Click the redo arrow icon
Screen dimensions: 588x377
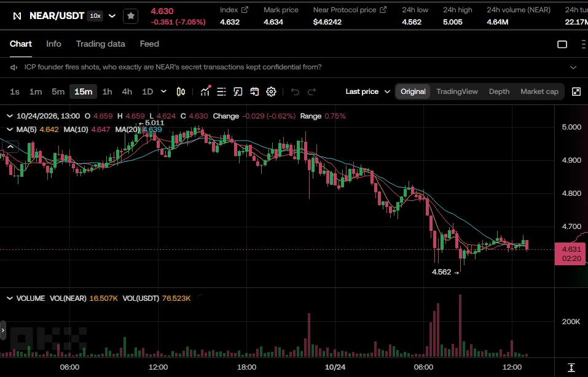tap(312, 91)
